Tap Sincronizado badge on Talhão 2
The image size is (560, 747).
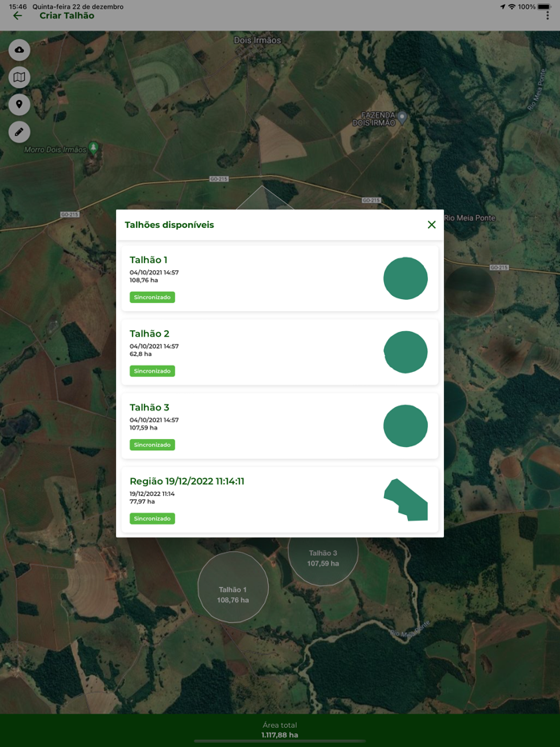click(x=152, y=371)
